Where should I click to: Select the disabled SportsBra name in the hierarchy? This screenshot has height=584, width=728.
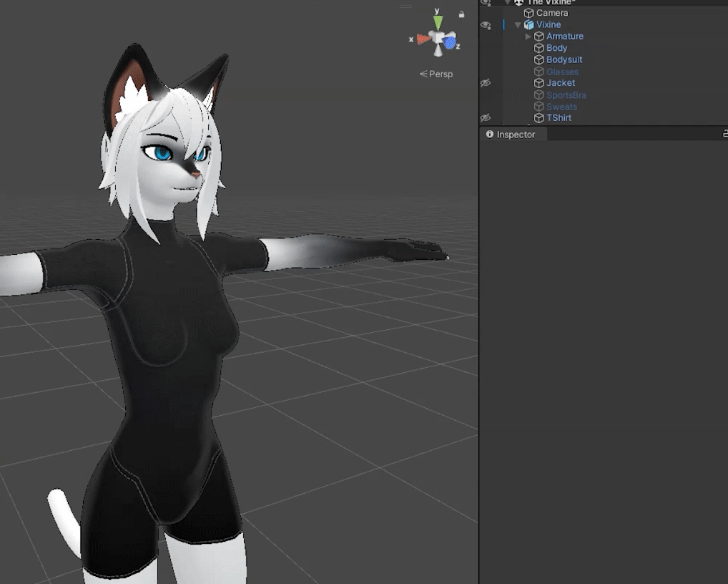pos(566,94)
